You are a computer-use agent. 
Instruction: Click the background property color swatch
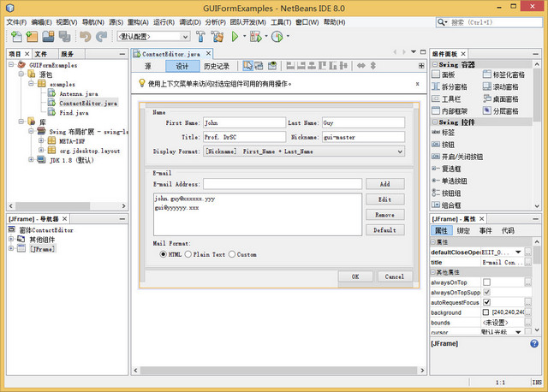point(486,312)
